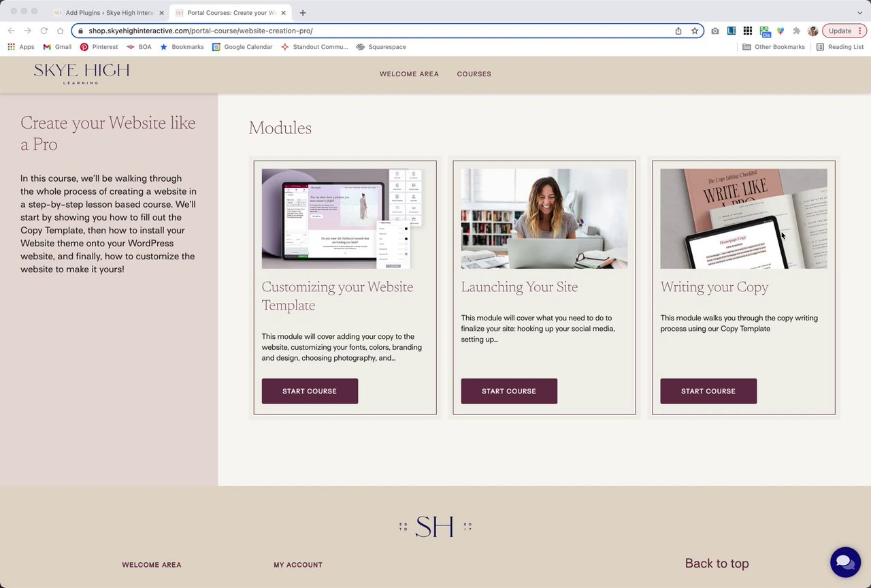The image size is (871, 588).
Task: Open the Standout Commu... bookmark
Action: (x=314, y=47)
